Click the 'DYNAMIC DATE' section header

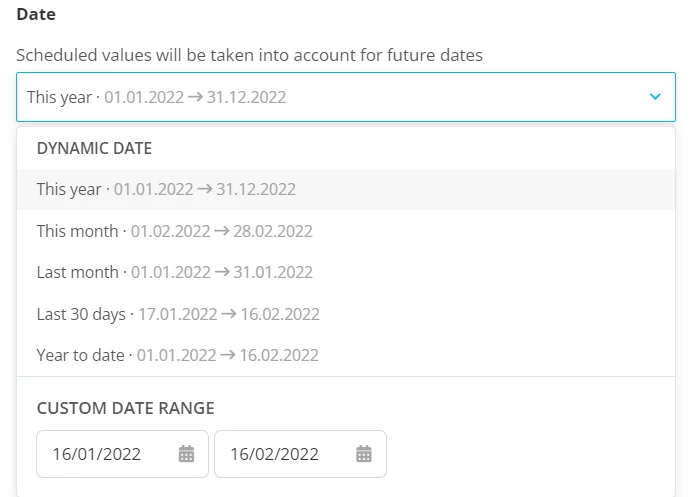point(94,148)
